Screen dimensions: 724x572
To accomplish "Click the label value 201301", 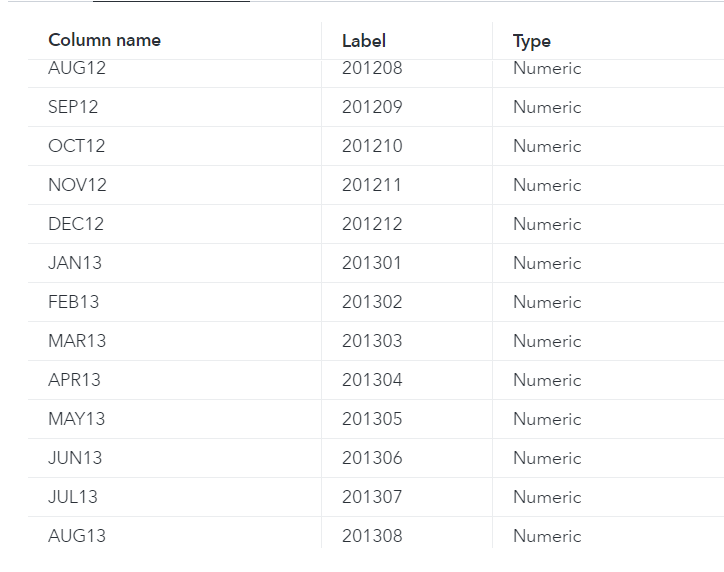I will point(372,263).
